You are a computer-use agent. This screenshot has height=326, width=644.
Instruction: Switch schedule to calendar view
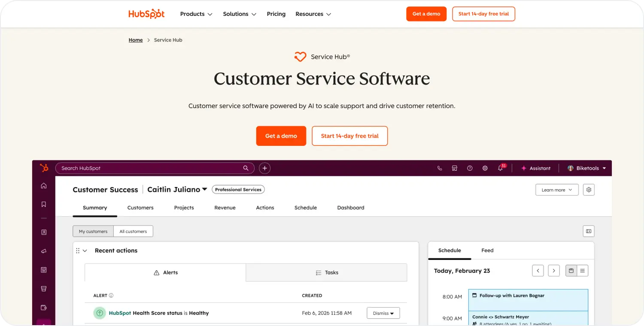coord(571,271)
